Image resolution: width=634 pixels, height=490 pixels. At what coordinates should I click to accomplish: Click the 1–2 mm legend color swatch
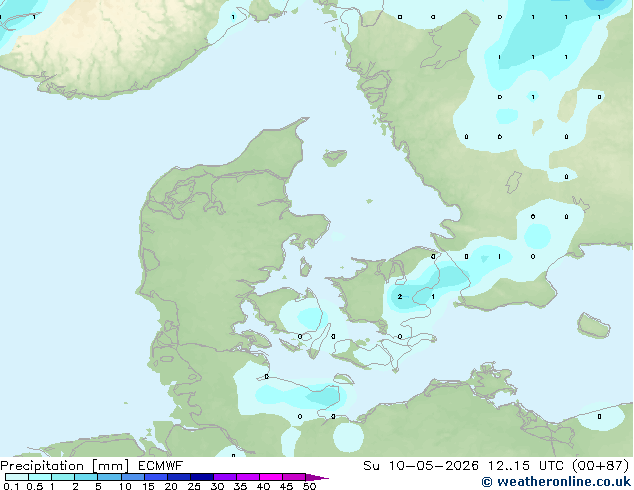coord(63,477)
